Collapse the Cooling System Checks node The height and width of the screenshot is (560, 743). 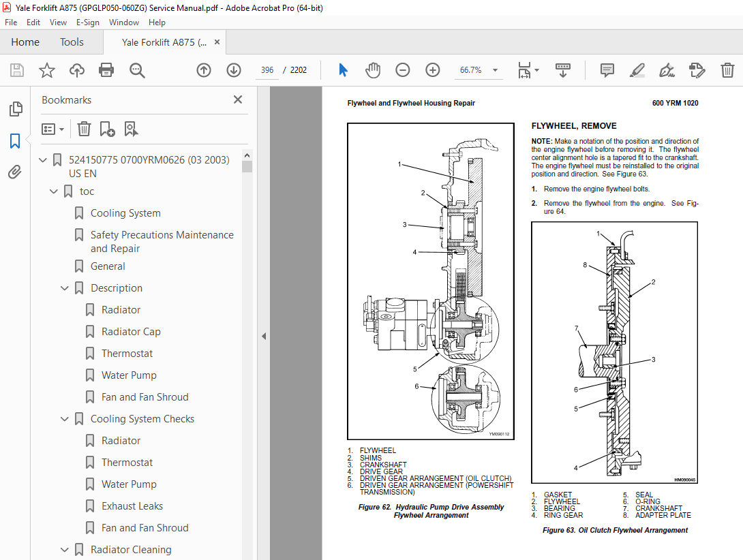coord(65,419)
